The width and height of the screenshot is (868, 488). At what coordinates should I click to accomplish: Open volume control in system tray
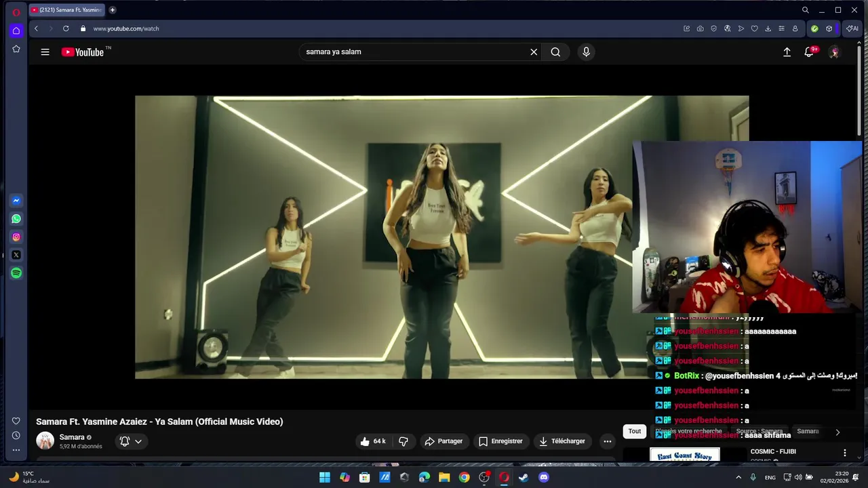click(x=797, y=477)
